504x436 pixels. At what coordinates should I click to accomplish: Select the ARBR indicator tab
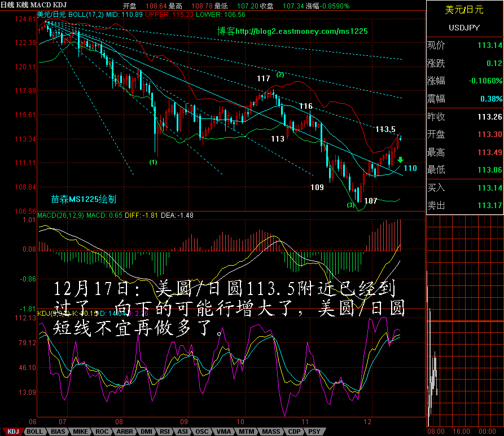click(x=125, y=431)
